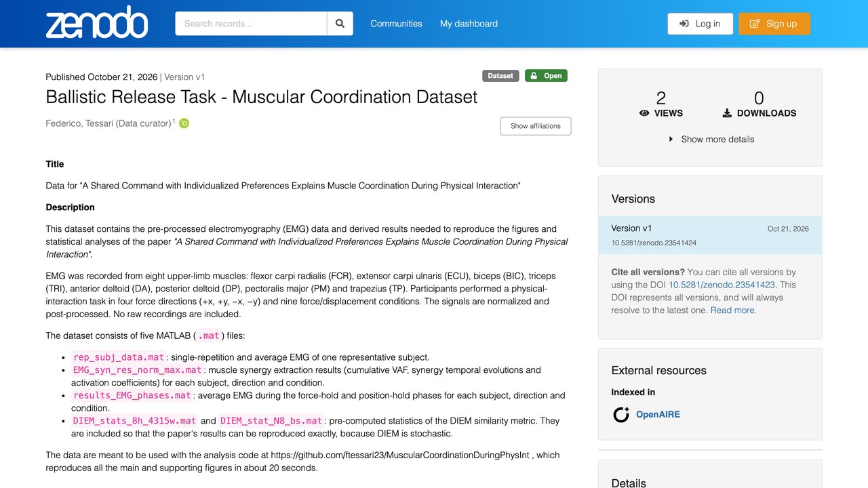The width and height of the screenshot is (868, 488).
Task: Go to My dashboard
Action: pos(469,24)
